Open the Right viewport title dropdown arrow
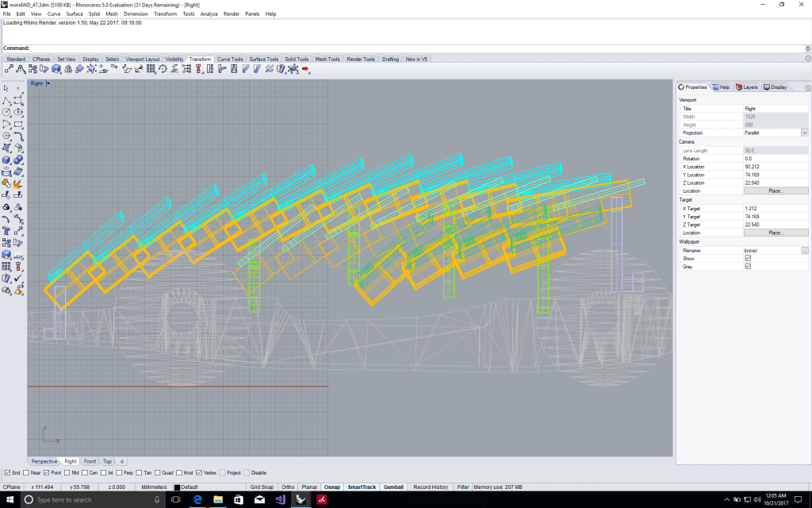 pos(48,83)
